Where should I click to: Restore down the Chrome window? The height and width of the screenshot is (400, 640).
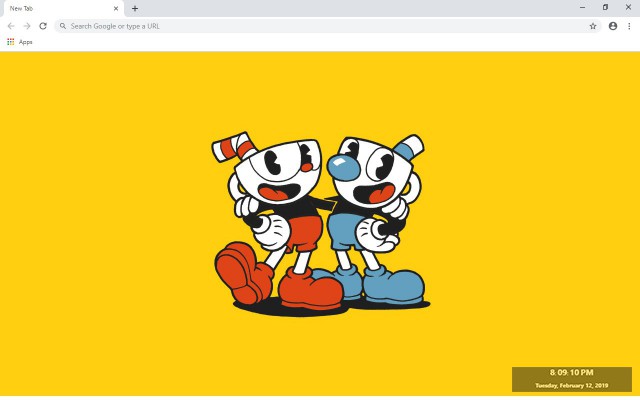[605, 7]
